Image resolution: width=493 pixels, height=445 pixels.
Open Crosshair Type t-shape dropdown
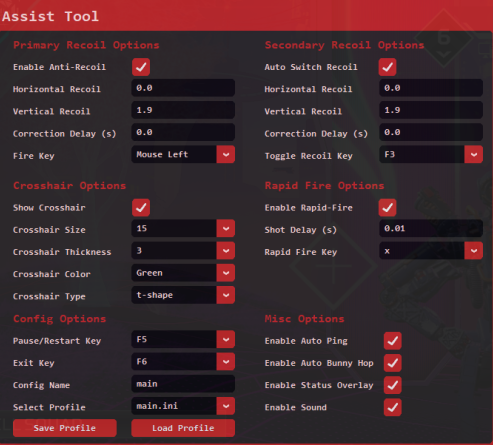point(183,295)
